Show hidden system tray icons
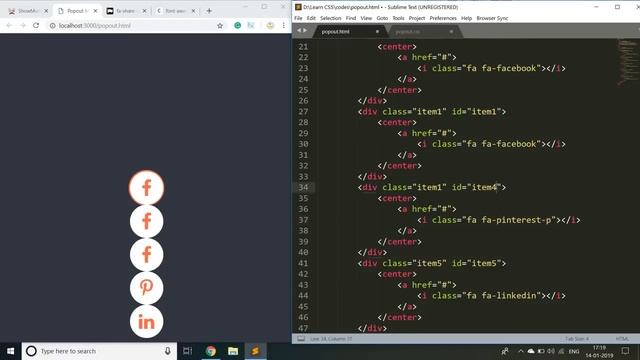This screenshot has height=360, width=640. 520,351
